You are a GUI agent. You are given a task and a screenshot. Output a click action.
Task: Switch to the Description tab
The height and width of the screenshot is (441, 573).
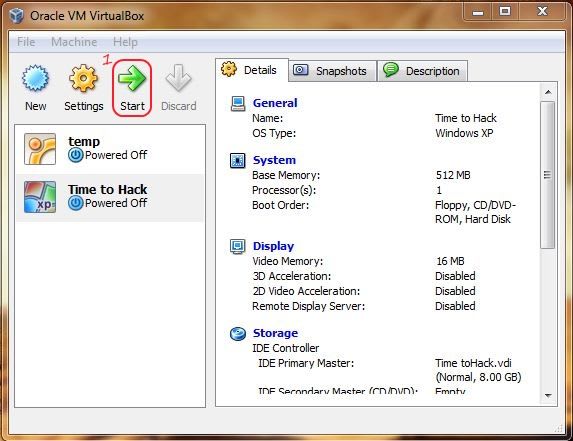point(423,71)
